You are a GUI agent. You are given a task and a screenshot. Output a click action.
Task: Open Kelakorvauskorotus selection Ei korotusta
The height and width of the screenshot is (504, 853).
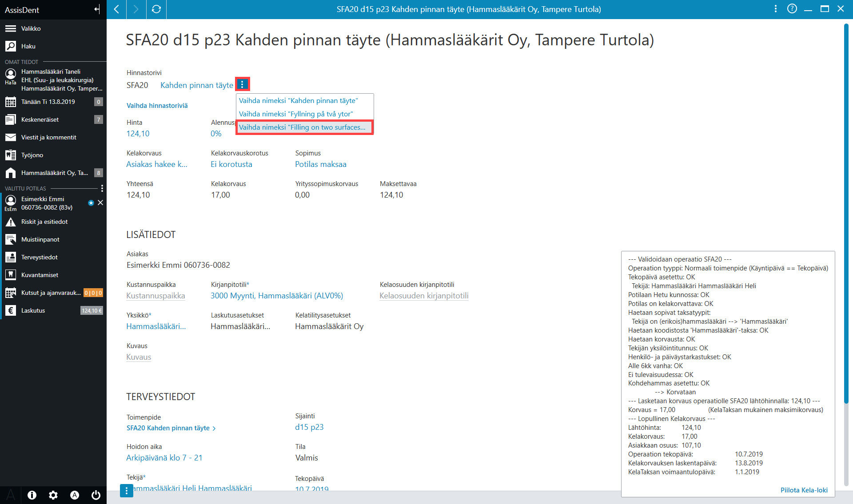coord(231,164)
